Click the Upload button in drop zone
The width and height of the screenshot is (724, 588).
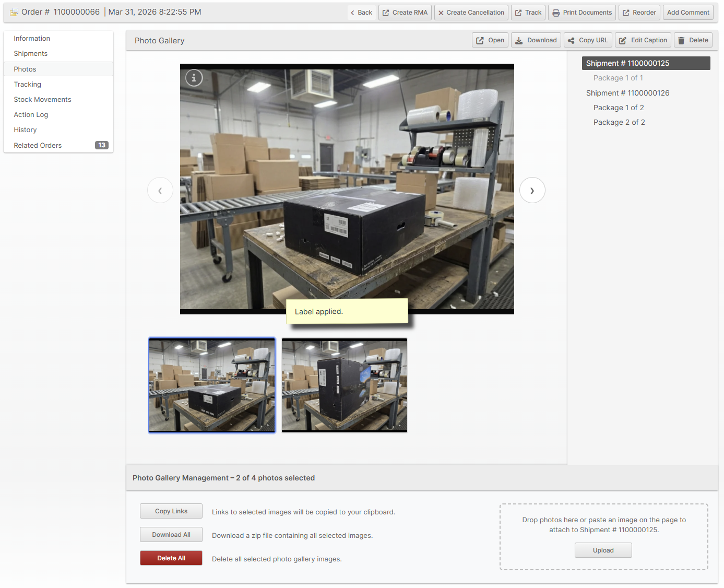(x=603, y=550)
